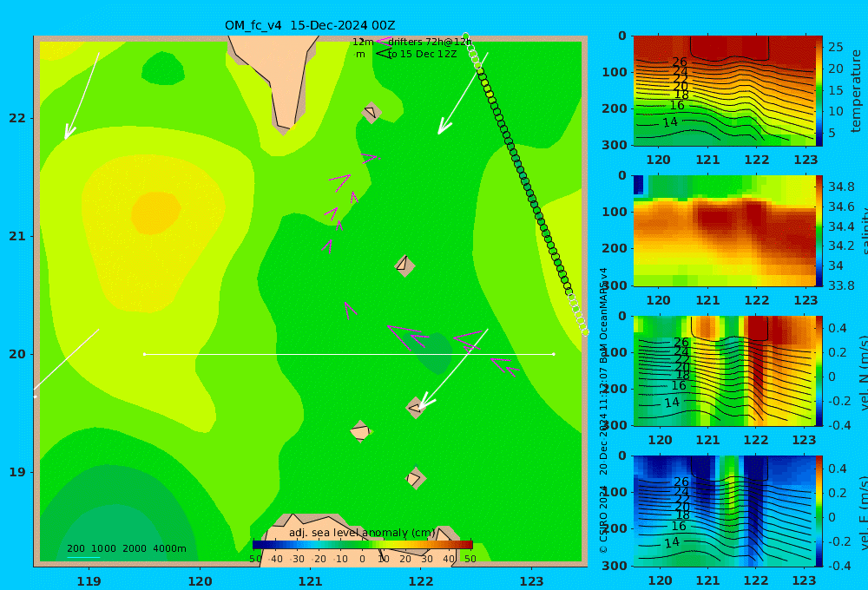Open the eastward velocity section panel
The image size is (868, 590).
(725, 511)
